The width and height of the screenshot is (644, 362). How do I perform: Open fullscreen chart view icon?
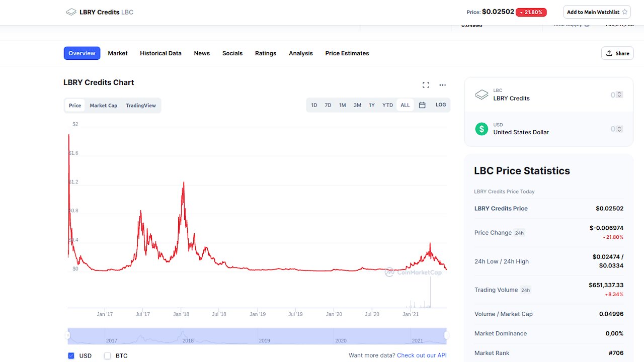point(426,85)
